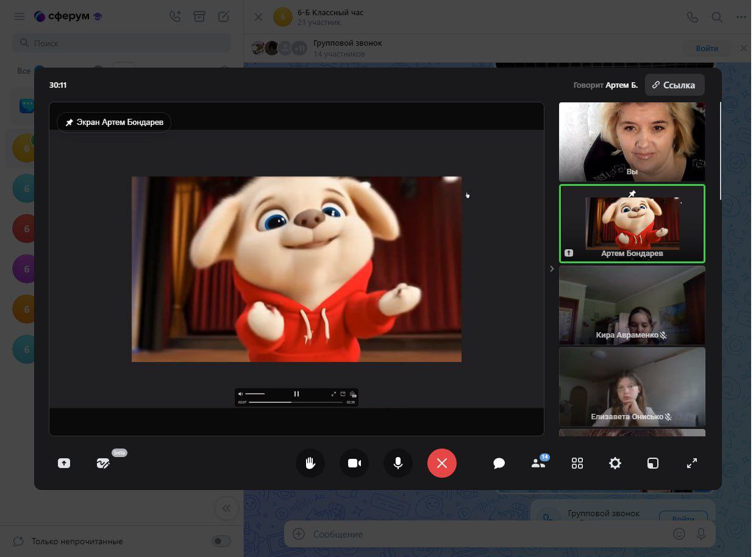Mute the shared video speaker icon

(240, 394)
